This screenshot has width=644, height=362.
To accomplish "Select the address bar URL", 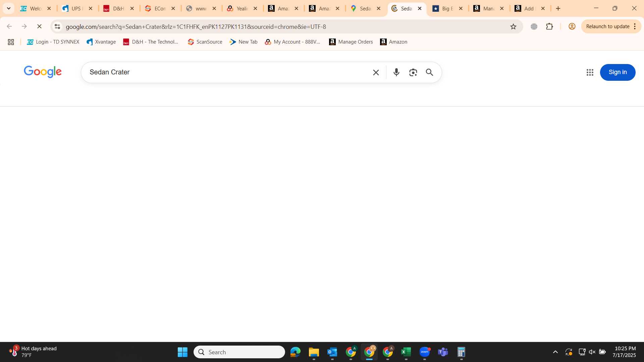I will (196, 26).
